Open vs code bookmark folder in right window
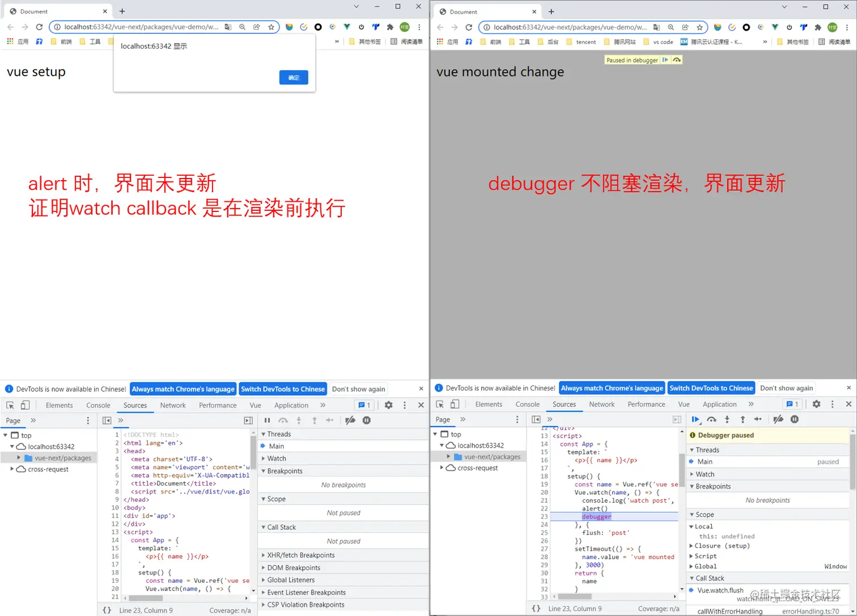The image size is (857, 616). (658, 41)
